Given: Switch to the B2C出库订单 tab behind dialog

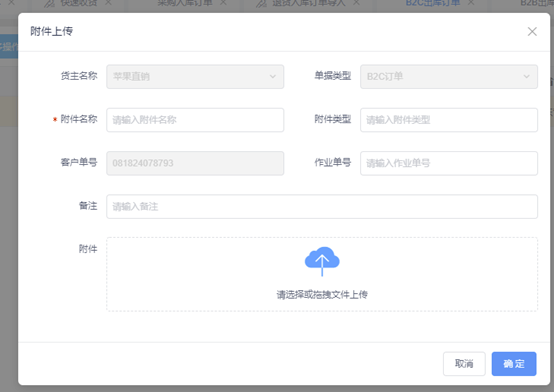Looking at the screenshot, I should 432,3.
